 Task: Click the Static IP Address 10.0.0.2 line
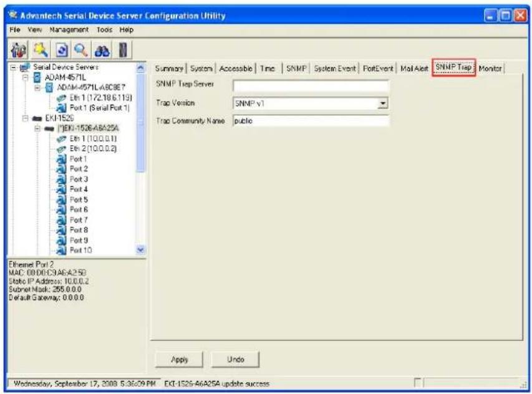pos(49,281)
